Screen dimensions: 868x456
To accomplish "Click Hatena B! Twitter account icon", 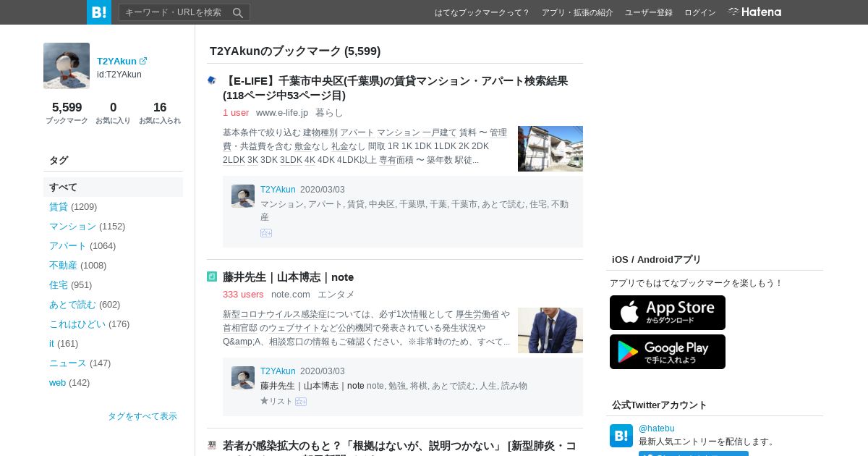I will pyautogui.click(x=621, y=436).
